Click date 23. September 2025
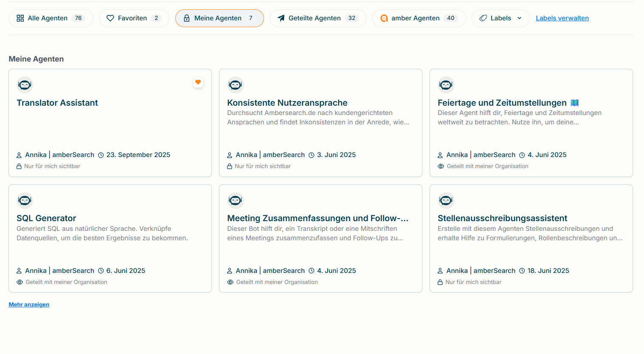644x354 pixels. tap(138, 155)
